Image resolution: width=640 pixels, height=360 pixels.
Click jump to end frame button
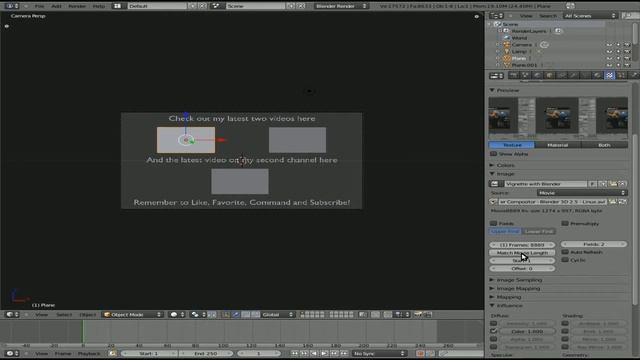(x=344, y=353)
